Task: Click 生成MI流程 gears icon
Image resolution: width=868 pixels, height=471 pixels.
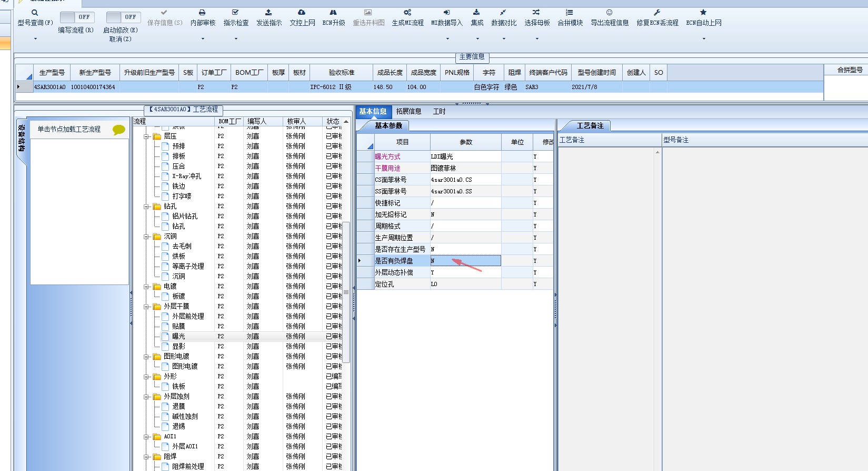Action: pos(407,12)
